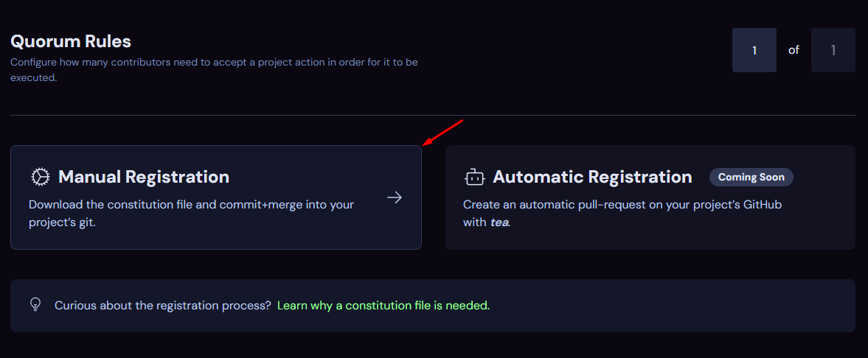Click empty space at right of info banner
The width and height of the screenshot is (868, 358).
tap(701, 305)
